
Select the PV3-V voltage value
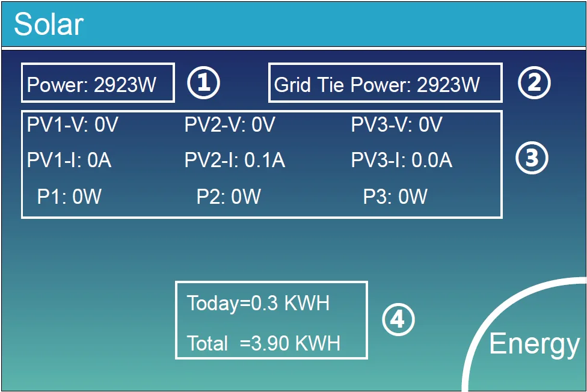(396, 125)
